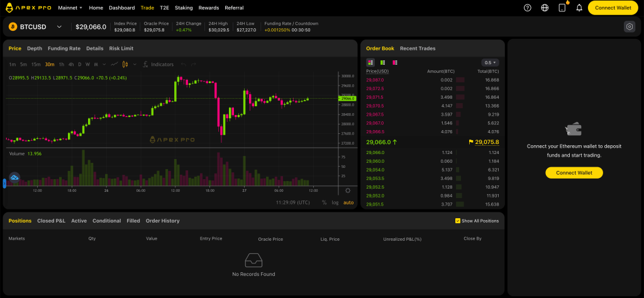The height and width of the screenshot is (298, 644).
Task: Toggle log scale on chart
Action: point(335,202)
